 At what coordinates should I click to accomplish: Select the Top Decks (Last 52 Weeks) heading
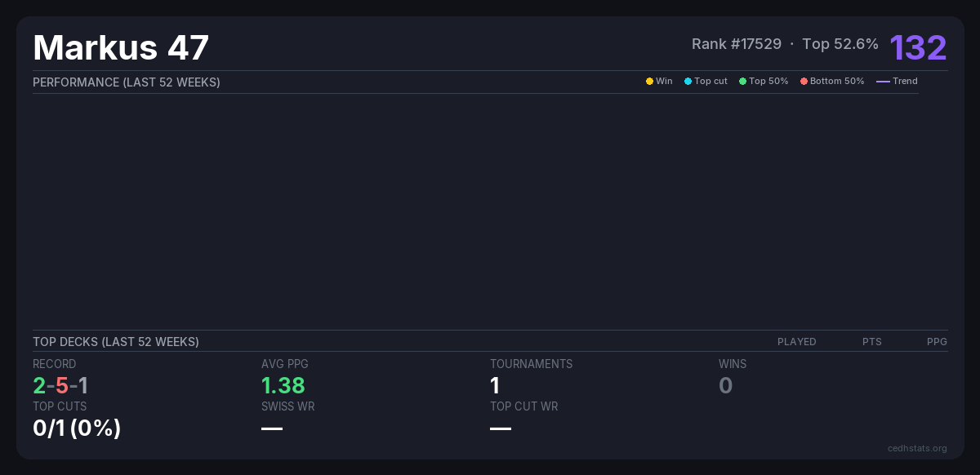(116, 342)
